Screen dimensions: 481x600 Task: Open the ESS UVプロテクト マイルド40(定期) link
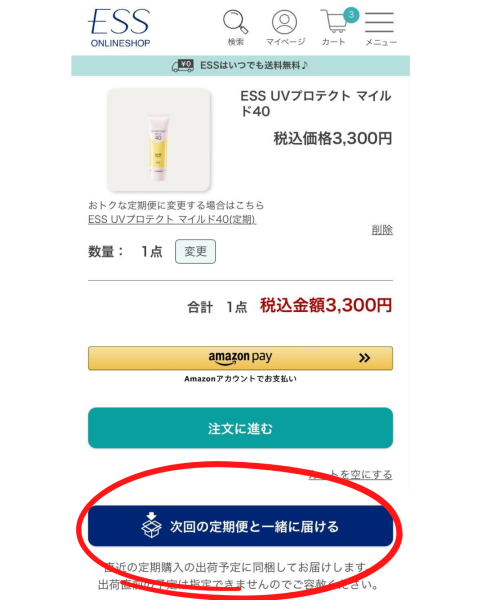click(172, 219)
